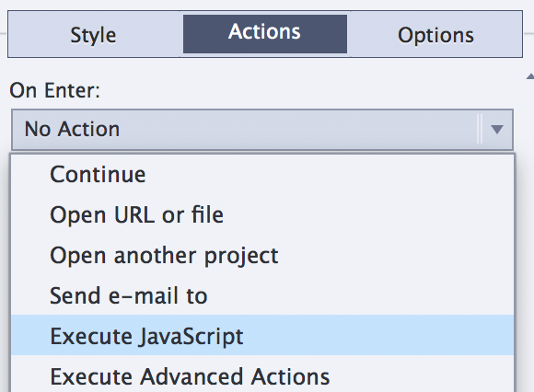534x392 pixels.
Task: Select the Actions tab
Action: coord(265,34)
